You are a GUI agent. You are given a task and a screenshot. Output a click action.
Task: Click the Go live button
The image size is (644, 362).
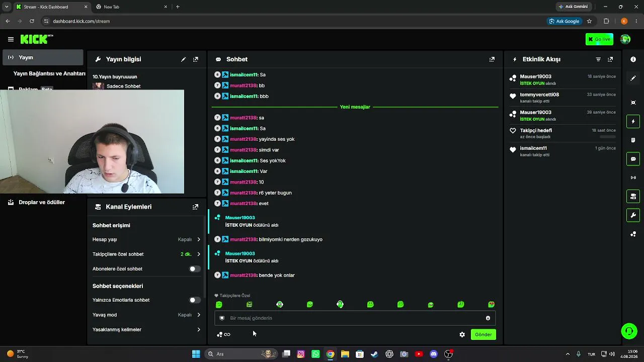(x=599, y=39)
